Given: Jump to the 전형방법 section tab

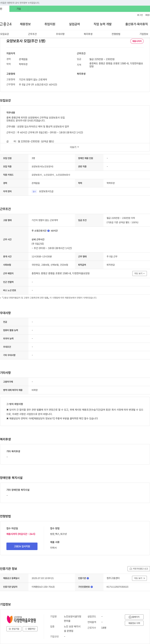Looking at the screenshot, I should tap(116, 34).
